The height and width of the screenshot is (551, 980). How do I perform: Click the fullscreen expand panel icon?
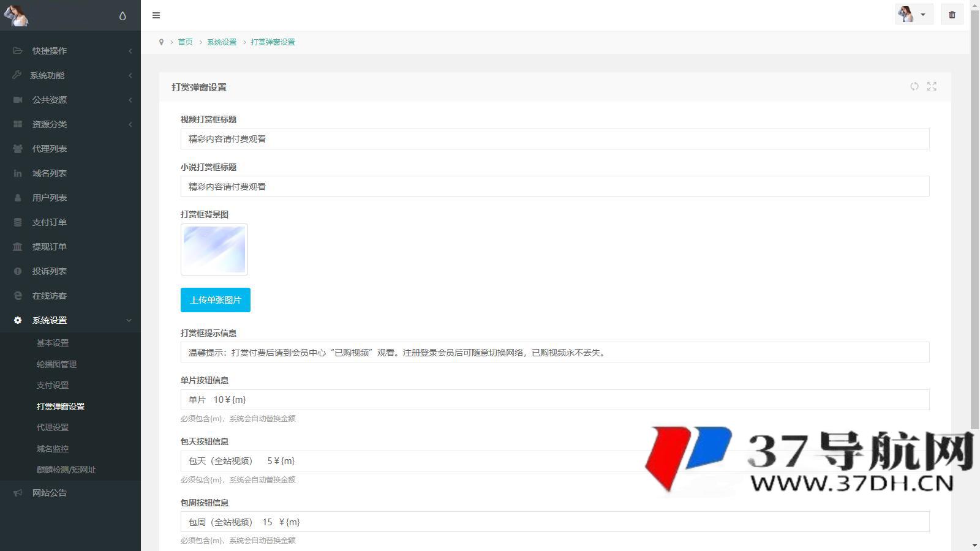tap(932, 86)
